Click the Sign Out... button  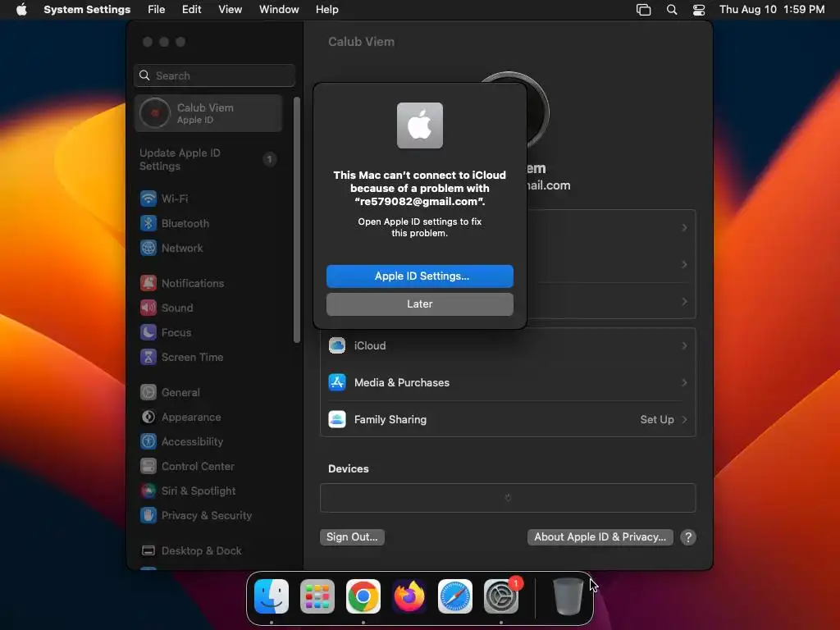[352, 536]
